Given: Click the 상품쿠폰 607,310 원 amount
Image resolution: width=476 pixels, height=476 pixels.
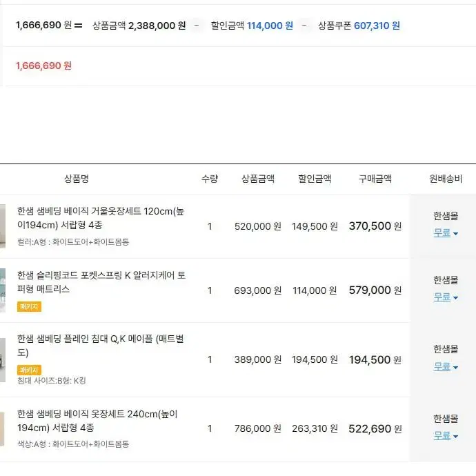Looking at the screenshot, I should point(377,26).
